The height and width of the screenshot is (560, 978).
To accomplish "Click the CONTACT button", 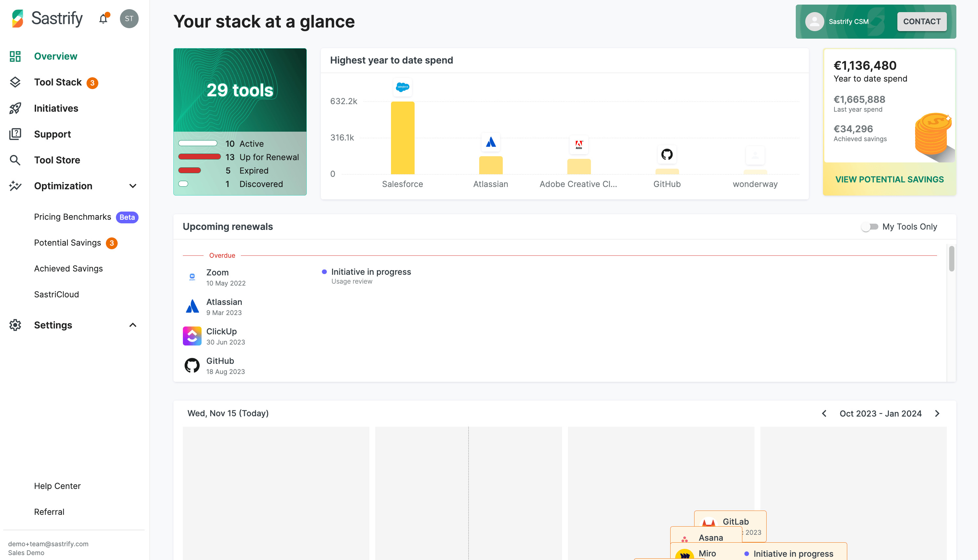I will 922,22.
